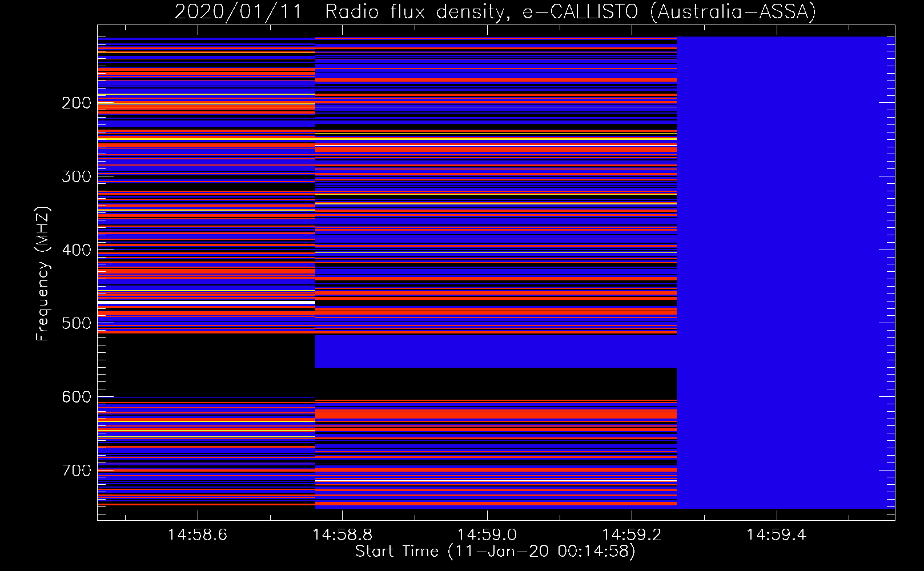Click the 14:59.0 time tick label

[487, 534]
